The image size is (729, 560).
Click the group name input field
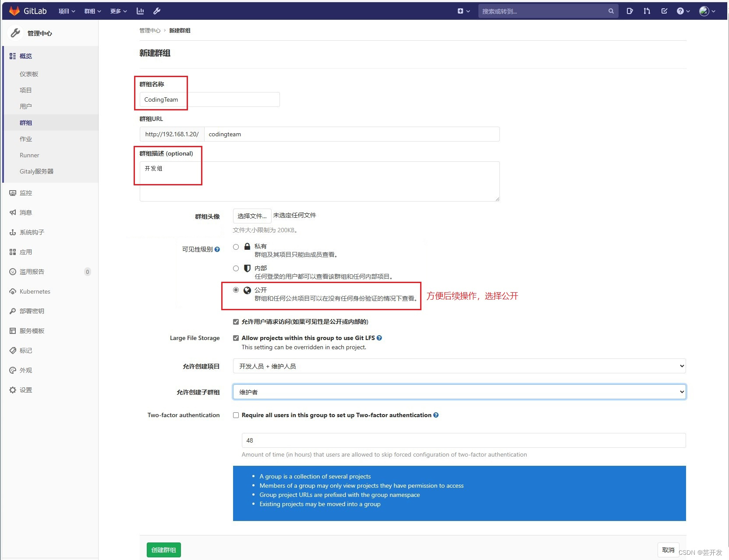pos(209,99)
